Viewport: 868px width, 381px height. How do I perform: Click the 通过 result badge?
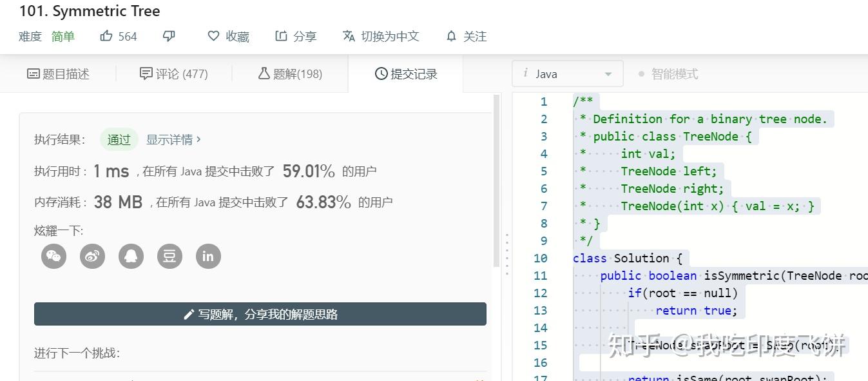tap(119, 139)
